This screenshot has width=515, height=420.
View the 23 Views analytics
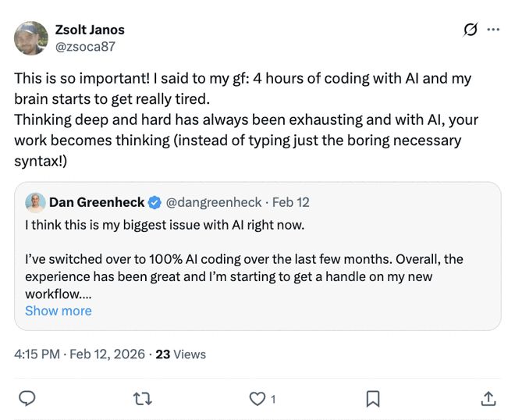[181, 354]
